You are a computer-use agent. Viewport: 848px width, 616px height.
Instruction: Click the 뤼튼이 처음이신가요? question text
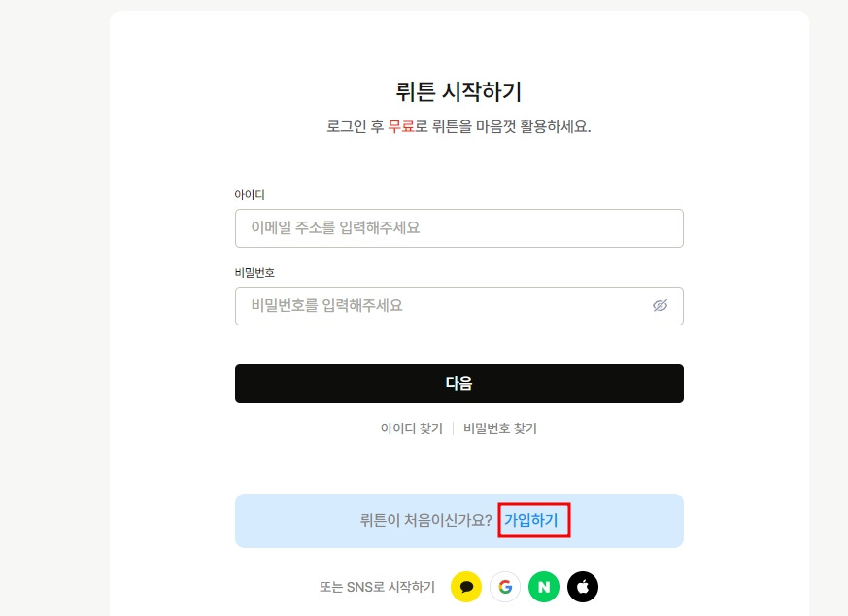tap(427, 521)
